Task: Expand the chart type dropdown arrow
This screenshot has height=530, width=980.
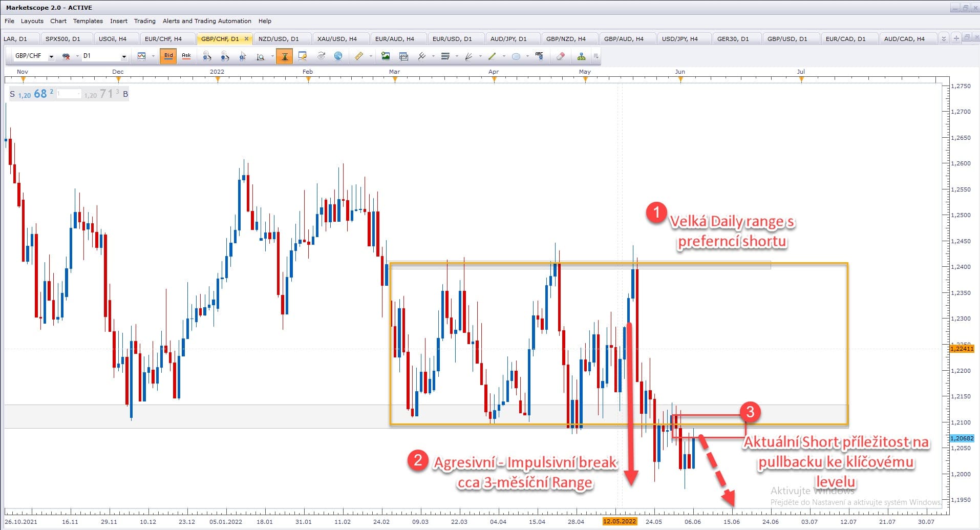Action: click(153, 56)
